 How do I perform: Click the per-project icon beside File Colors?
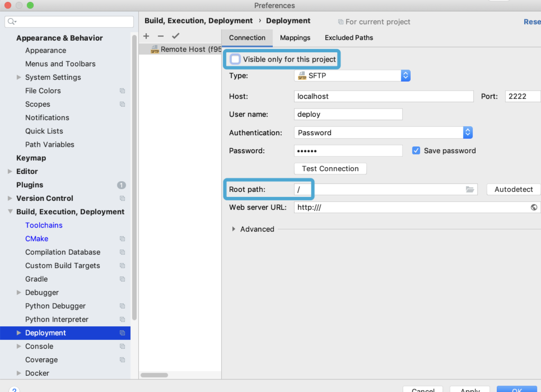[122, 91]
